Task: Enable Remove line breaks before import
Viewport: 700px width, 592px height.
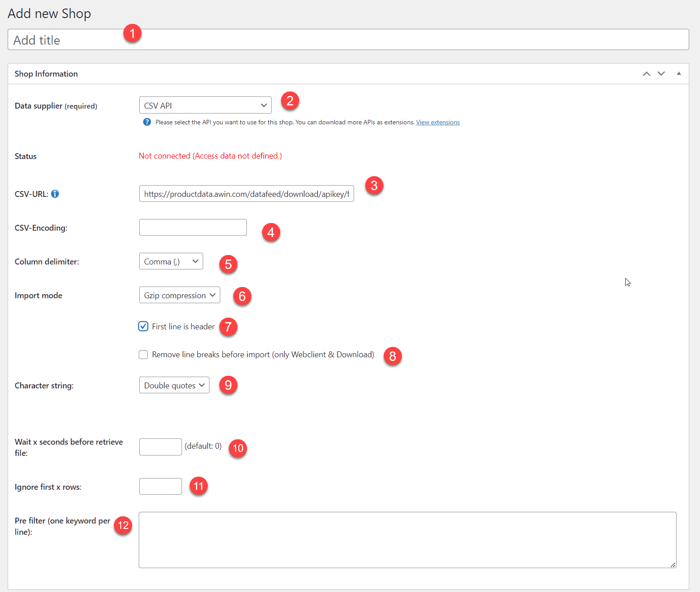Action: coord(143,355)
